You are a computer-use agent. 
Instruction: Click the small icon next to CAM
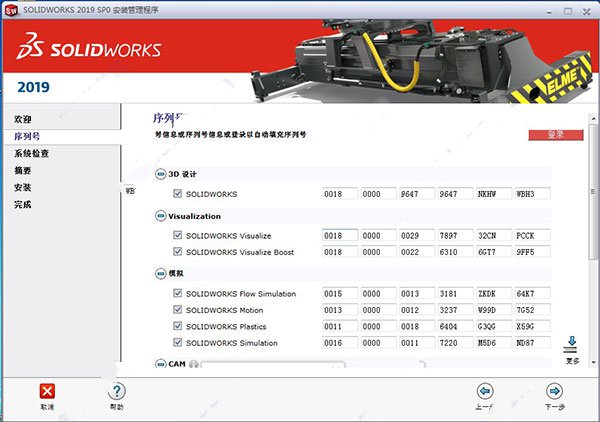click(194, 364)
